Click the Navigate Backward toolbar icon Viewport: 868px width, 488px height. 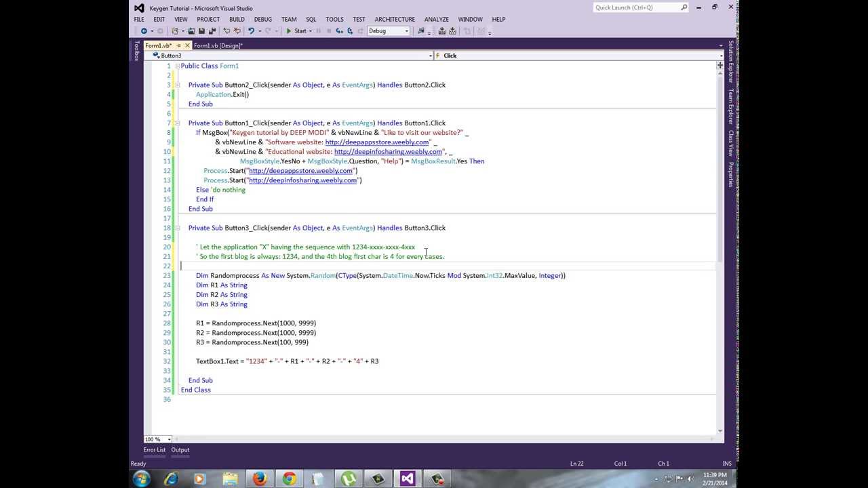pyautogui.click(x=143, y=30)
